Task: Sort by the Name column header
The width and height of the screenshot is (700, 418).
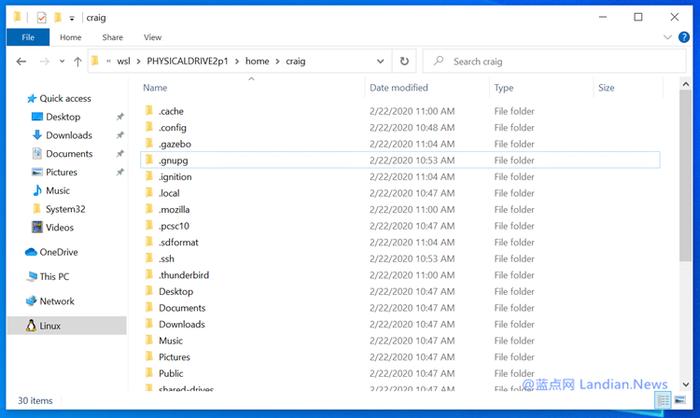Action: click(155, 88)
